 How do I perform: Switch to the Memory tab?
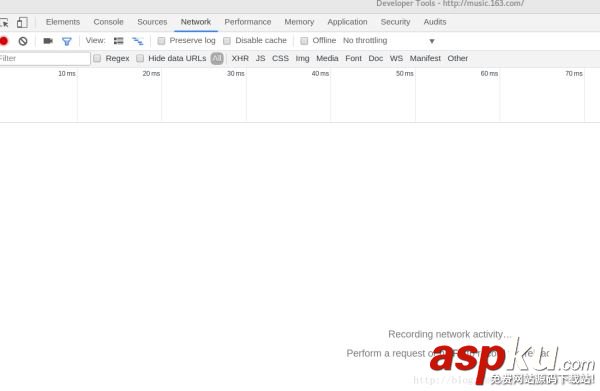[299, 22]
